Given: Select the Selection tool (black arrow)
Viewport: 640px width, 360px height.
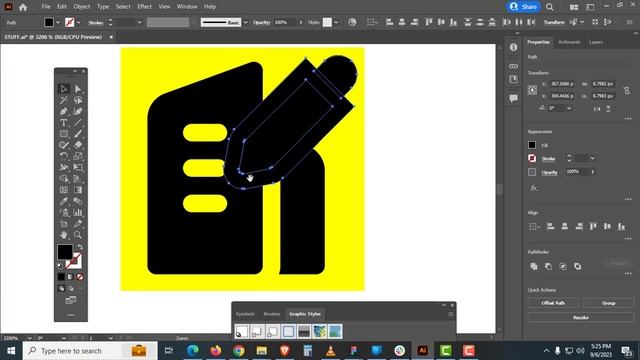Looking at the screenshot, I should [x=64, y=89].
